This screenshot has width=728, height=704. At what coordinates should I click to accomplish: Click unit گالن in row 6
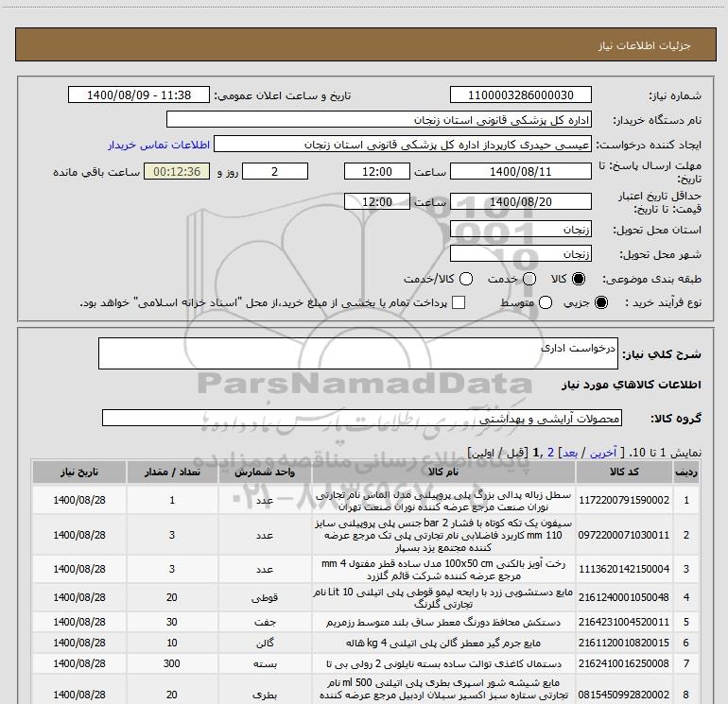[x=265, y=644]
